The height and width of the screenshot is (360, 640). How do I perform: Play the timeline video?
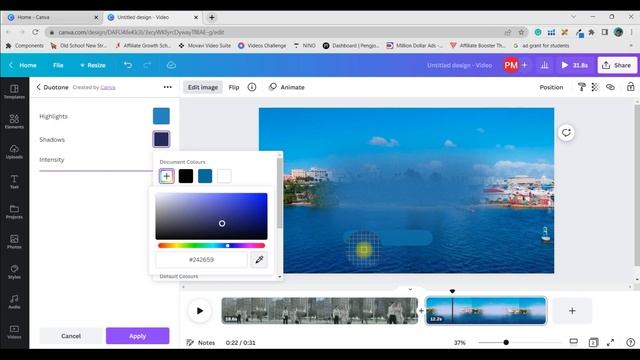click(x=200, y=311)
